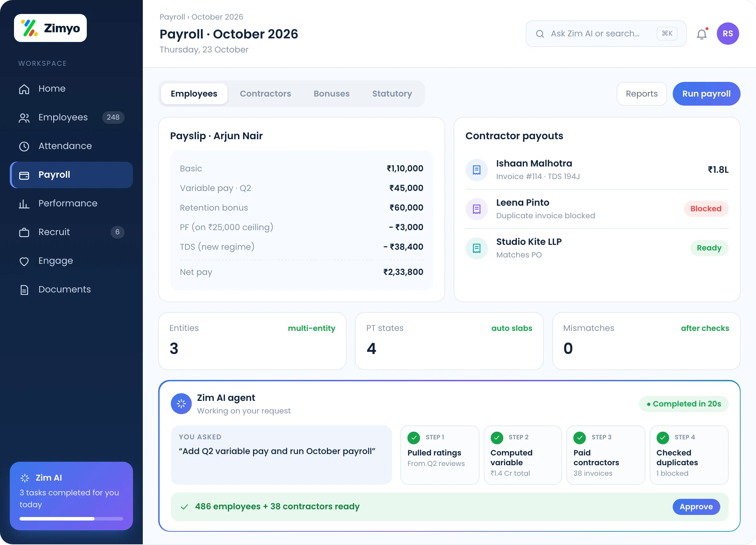Switch to the Employees tab

194,94
